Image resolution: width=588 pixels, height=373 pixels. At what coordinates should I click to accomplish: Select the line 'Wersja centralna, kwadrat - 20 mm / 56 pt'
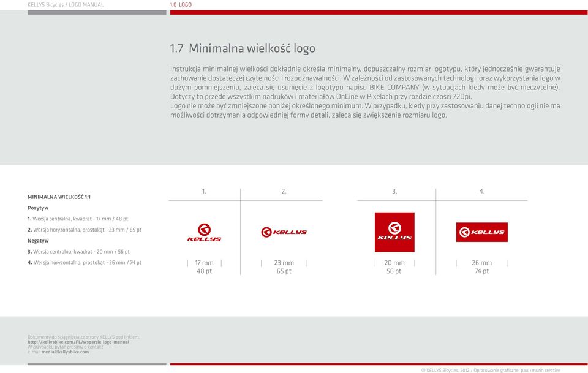(x=81, y=252)
